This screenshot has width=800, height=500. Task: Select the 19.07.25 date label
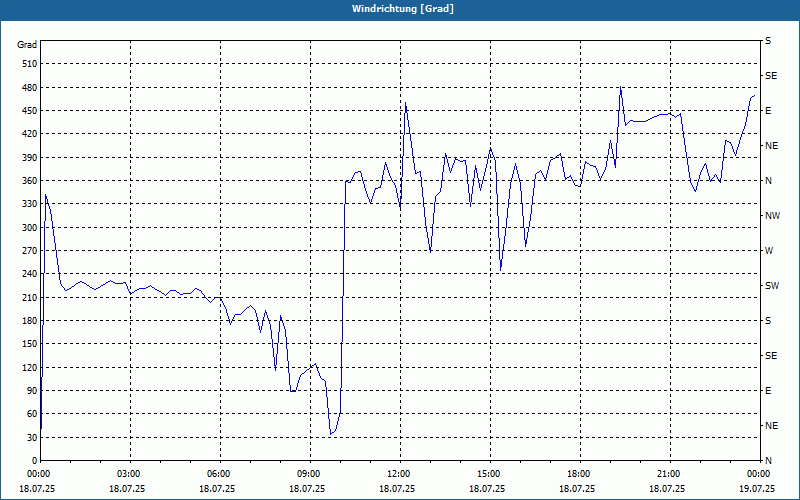[x=757, y=488]
